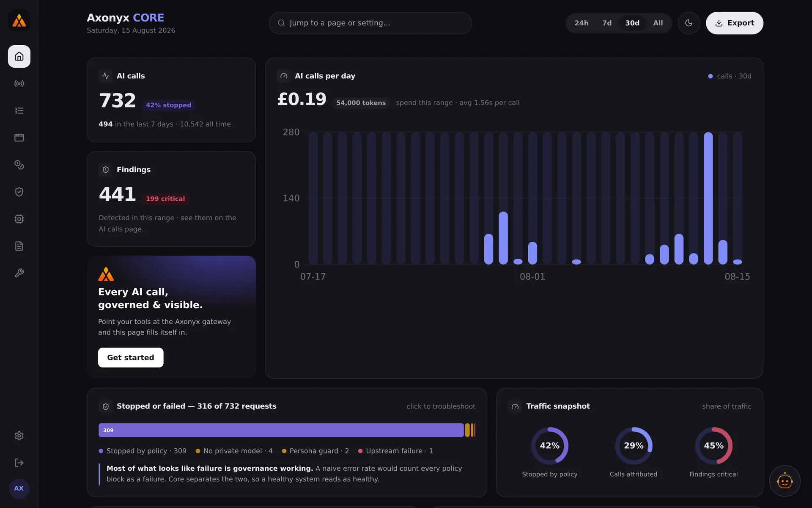Toggle dark mode moon icon
812x508 pixels.
[x=689, y=23]
